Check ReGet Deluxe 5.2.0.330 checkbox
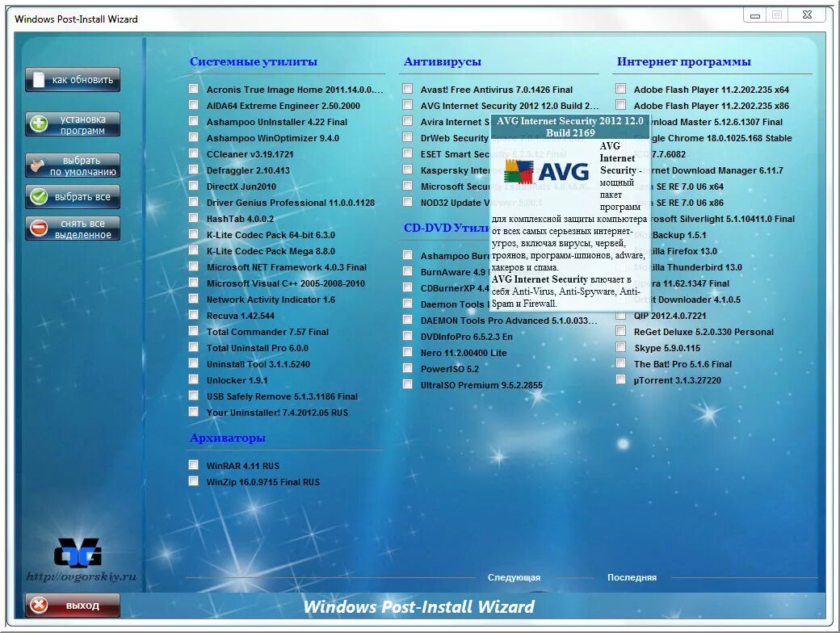 [621, 330]
